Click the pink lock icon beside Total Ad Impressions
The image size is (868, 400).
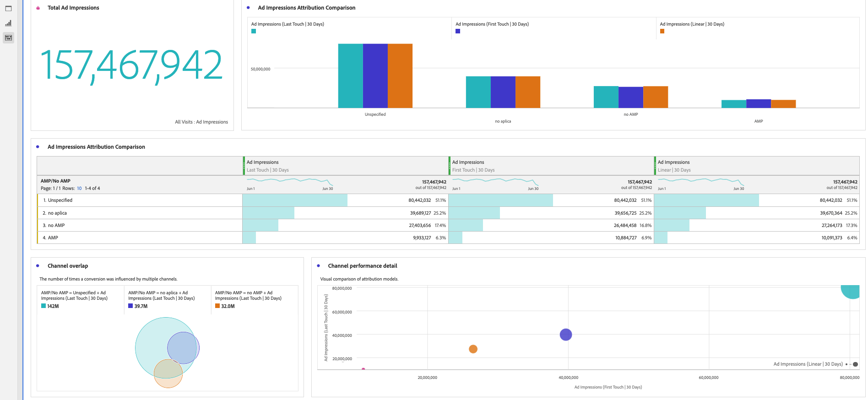coord(38,8)
